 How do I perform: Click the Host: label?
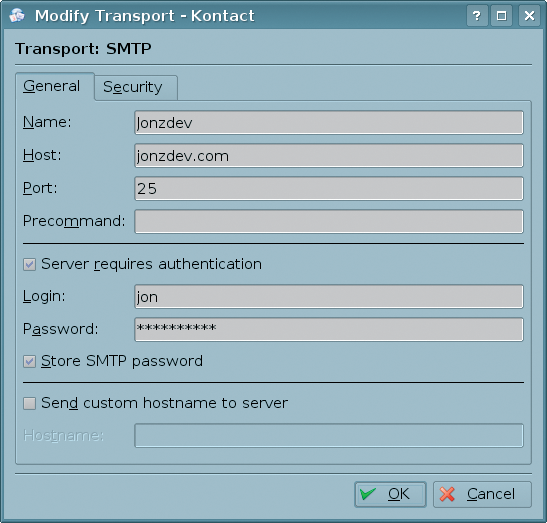[42, 155]
